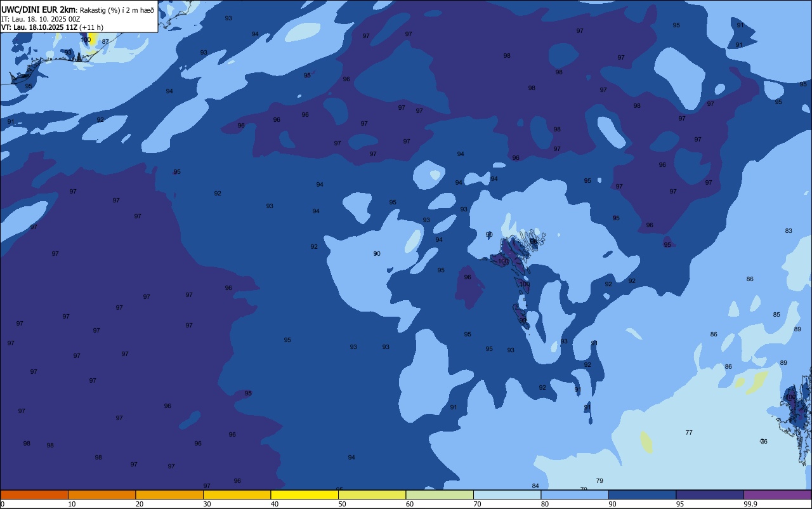This screenshot has width=812, height=509.
Task: Click the 10–20 orange legend swatch
Action: 101,494
